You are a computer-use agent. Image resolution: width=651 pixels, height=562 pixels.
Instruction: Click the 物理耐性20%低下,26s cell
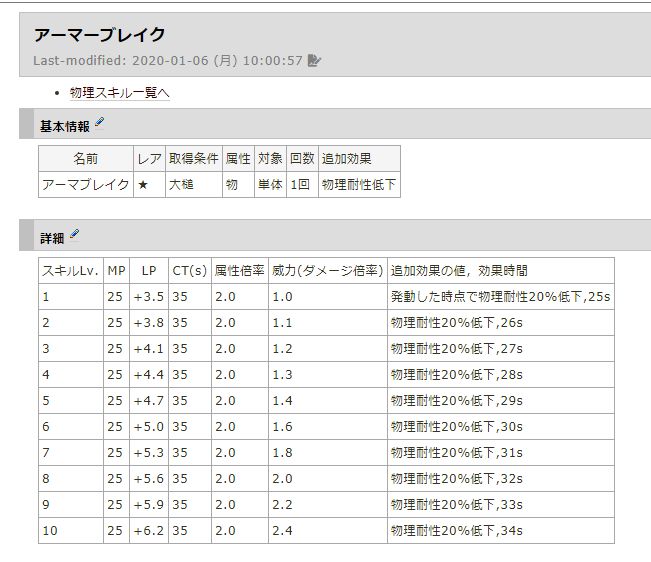(501, 323)
